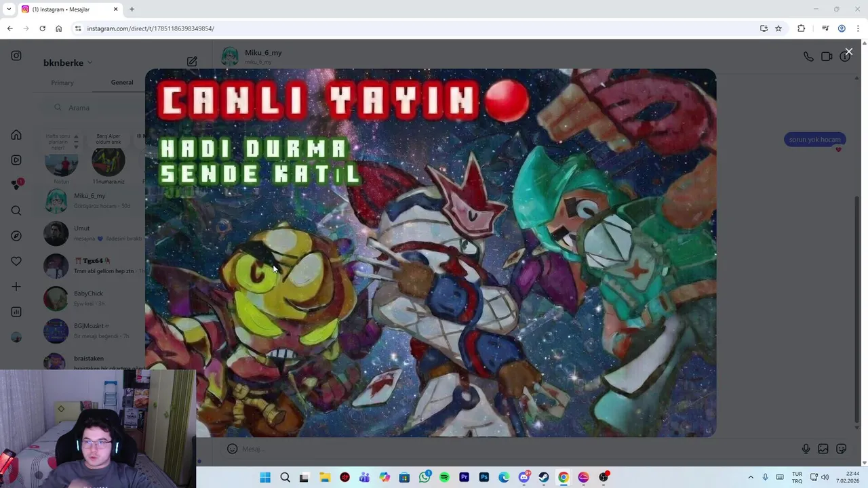Open the Tgx64 conversation
The width and height of the screenshot is (868, 488).
pos(94,266)
